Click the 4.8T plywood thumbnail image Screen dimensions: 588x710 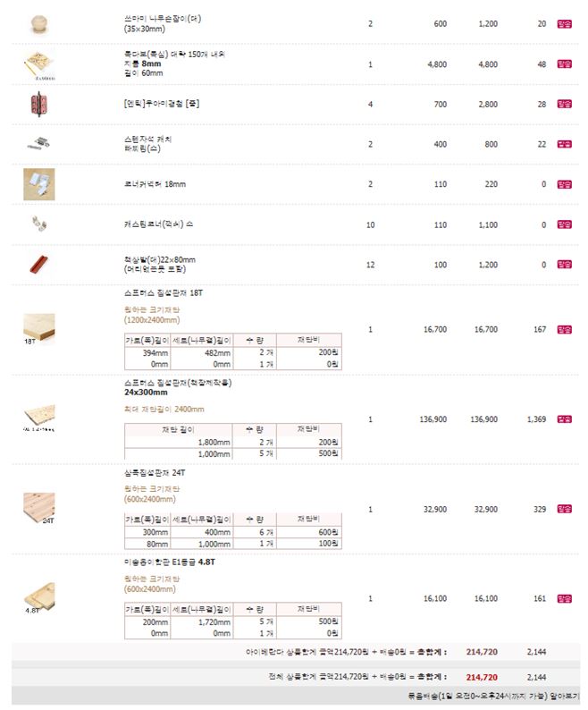(x=39, y=598)
